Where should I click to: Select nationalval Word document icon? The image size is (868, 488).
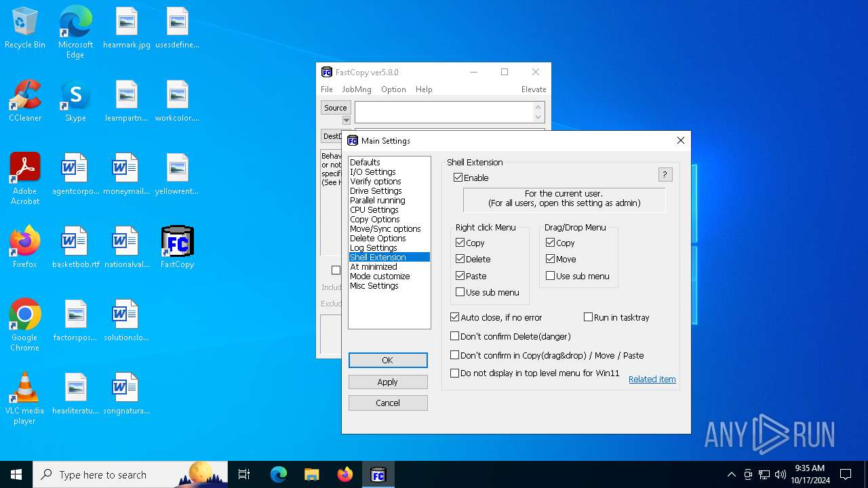coord(127,247)
